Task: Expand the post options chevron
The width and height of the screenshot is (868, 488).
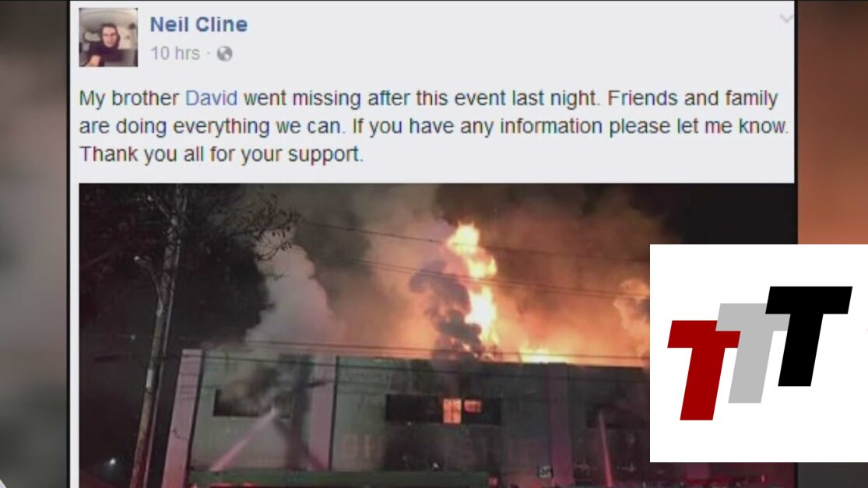Action: point(786,19)
